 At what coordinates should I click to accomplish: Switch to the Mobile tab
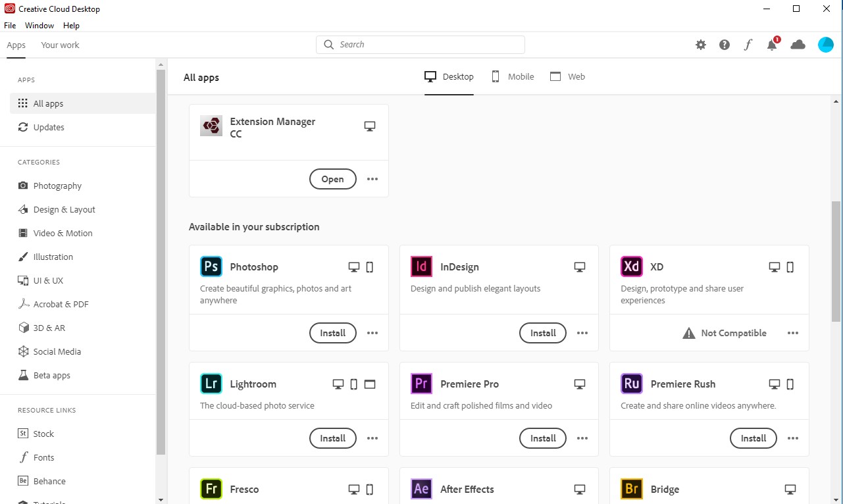[513, 76]
